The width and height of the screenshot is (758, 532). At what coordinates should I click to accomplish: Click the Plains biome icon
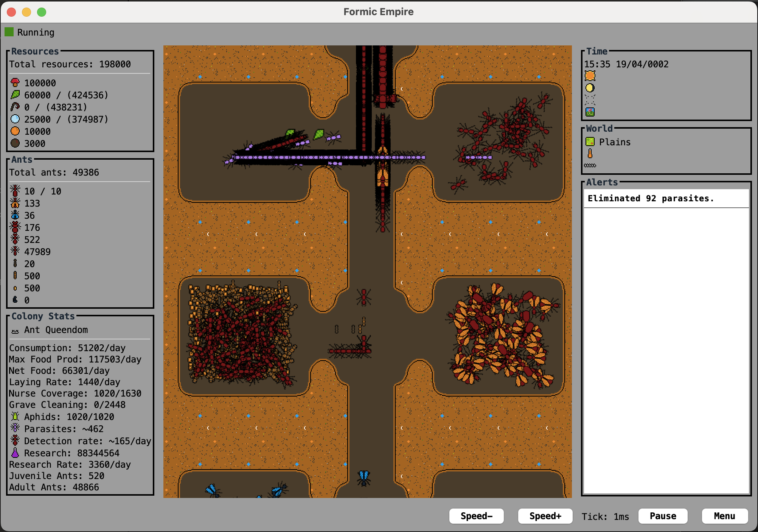coord(590,142)
